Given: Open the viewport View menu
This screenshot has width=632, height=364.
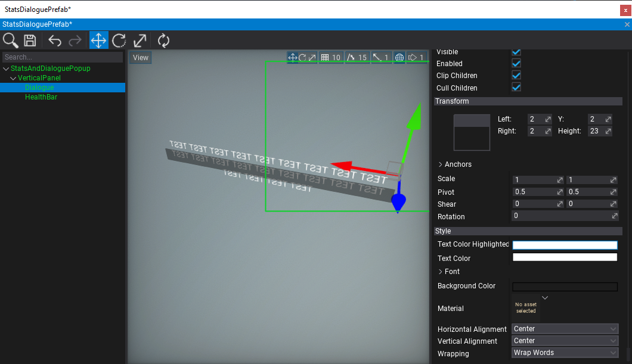Looking at the screenshot, I should click(x=140, y=58).
